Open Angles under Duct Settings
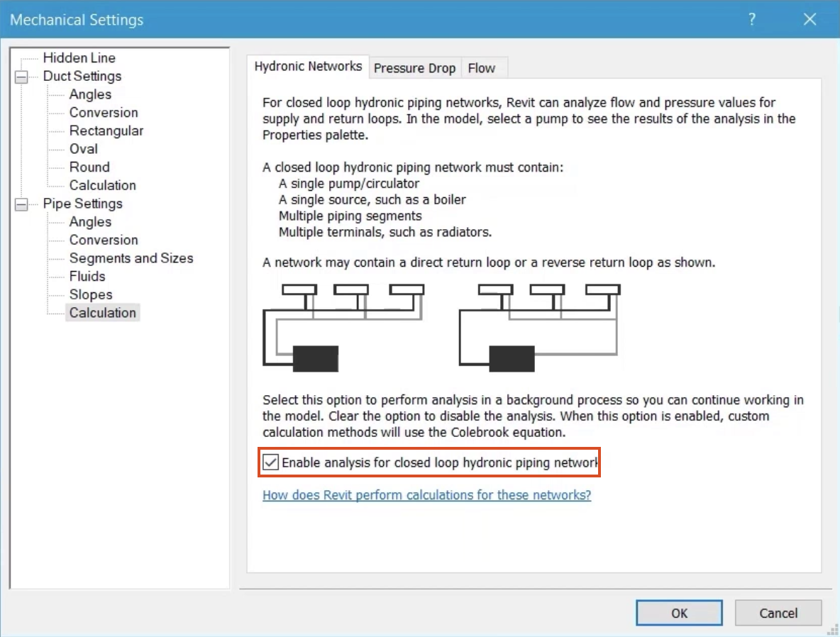 coord(90,94)
